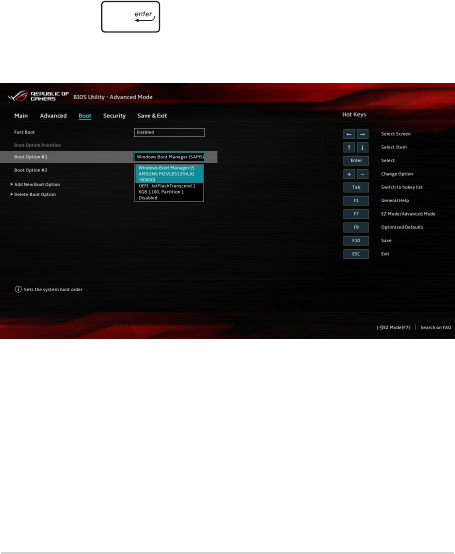
Task: Click the down arrow hot key icon
Action: (x=362, y=147)
